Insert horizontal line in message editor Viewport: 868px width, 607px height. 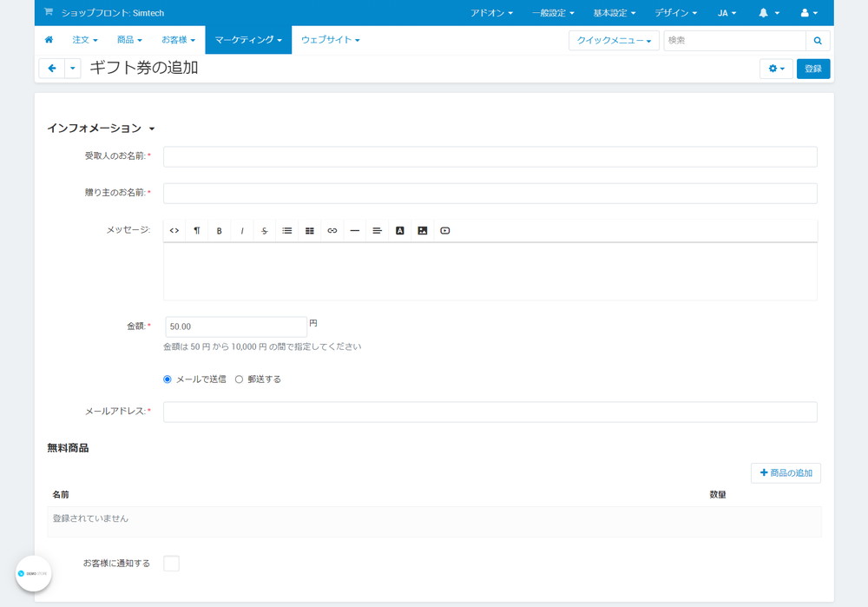pyautogui.click(x=355, y=231)
